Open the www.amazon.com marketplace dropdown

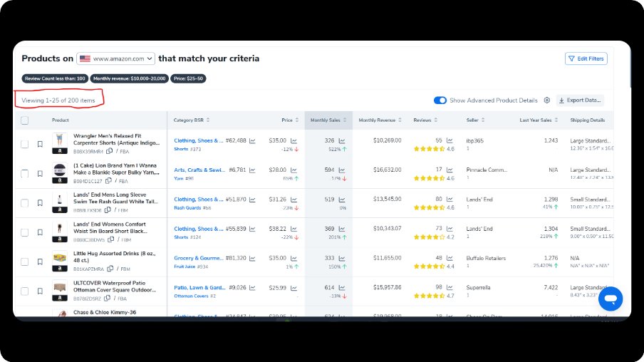(x=116, y=58)
